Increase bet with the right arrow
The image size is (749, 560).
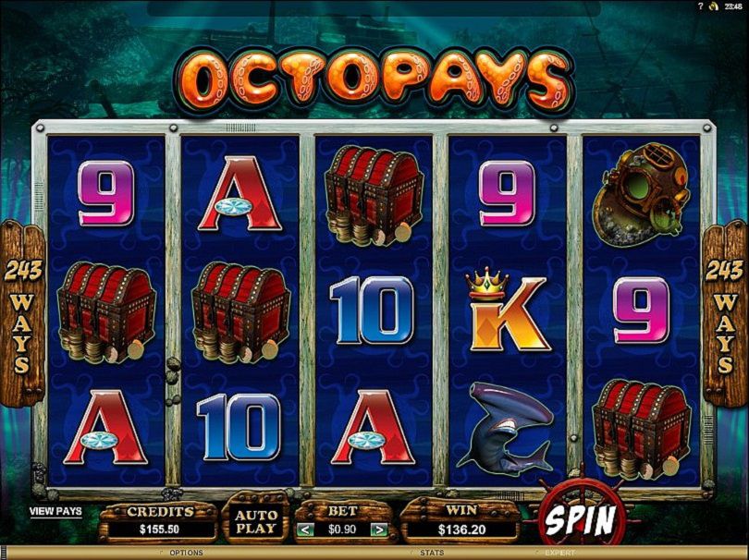(x=379, y=530)
